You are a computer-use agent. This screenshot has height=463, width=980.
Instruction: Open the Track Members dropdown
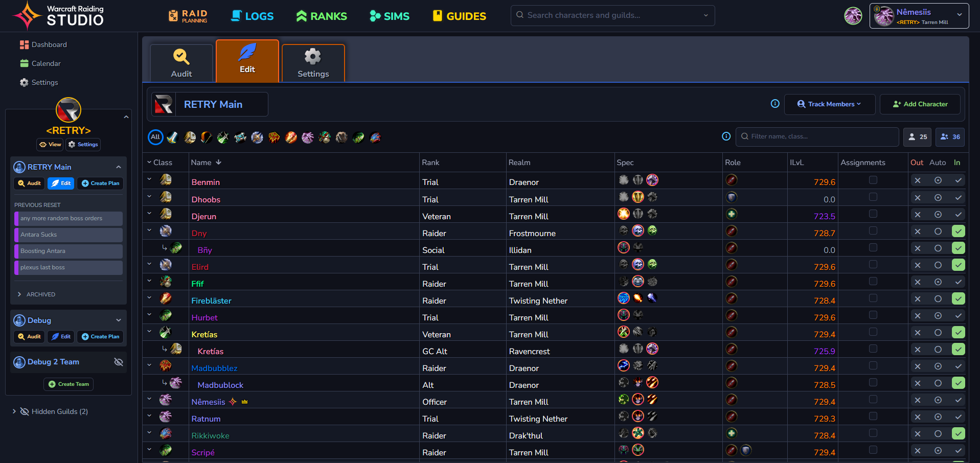[829, 104]
